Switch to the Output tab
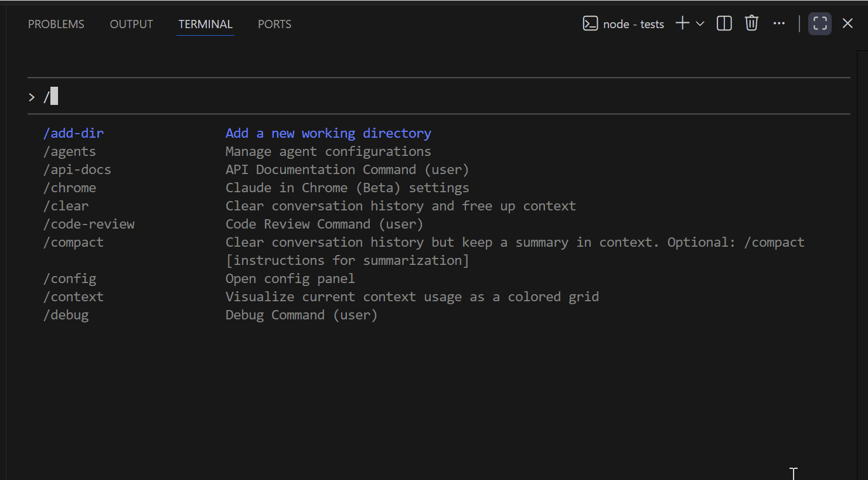 click(x=131, y=24)
